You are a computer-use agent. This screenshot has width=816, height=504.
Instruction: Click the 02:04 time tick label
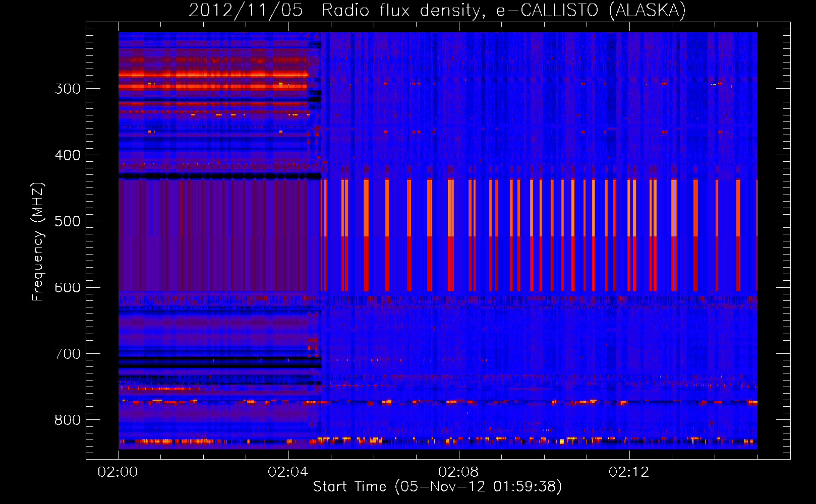[x=288, y=472]
